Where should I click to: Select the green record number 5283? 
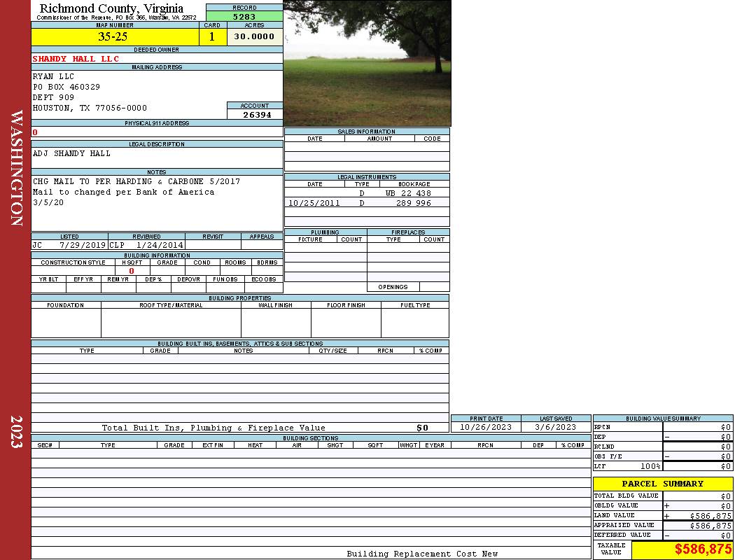click(244, 16)
